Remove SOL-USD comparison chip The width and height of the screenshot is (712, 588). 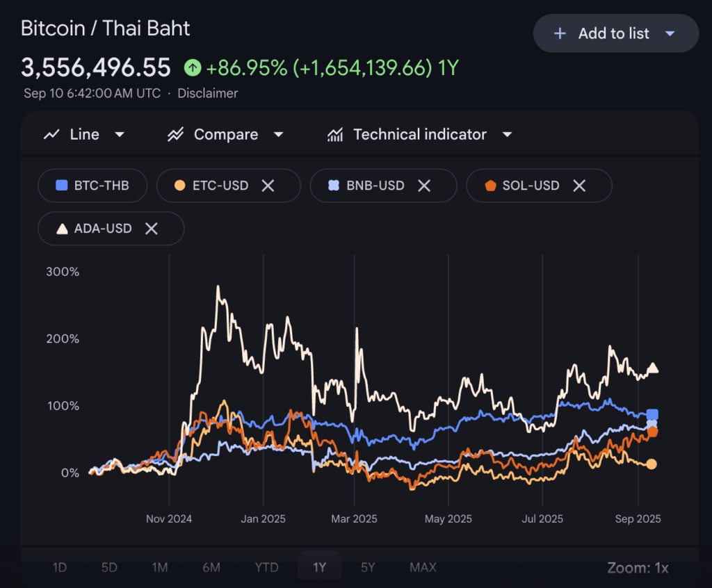(578, 186)
